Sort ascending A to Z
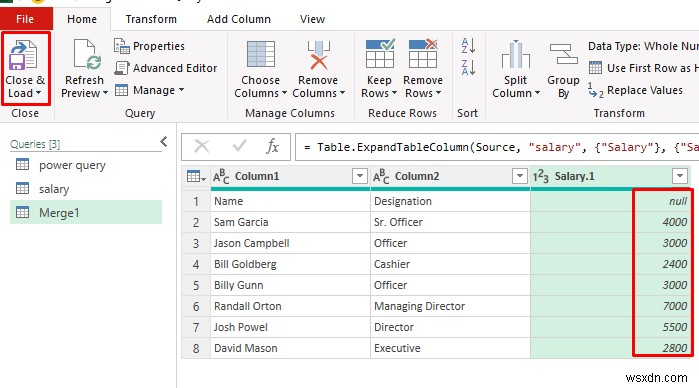699x388 pixels. coord(468,45)
